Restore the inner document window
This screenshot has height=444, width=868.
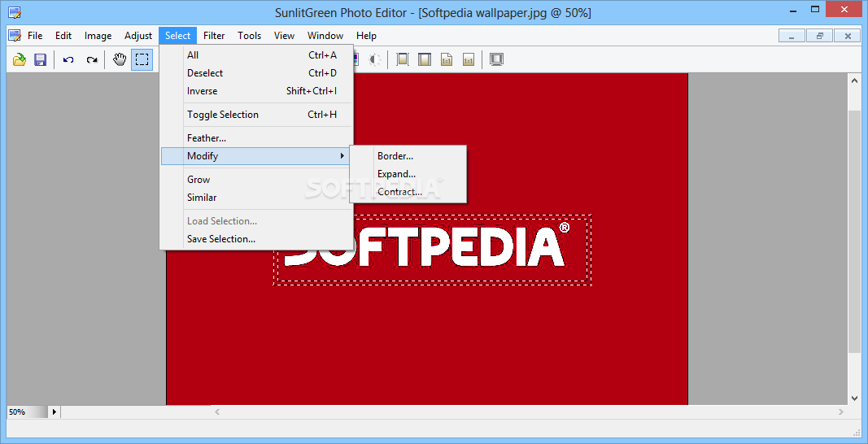point(819,36)
